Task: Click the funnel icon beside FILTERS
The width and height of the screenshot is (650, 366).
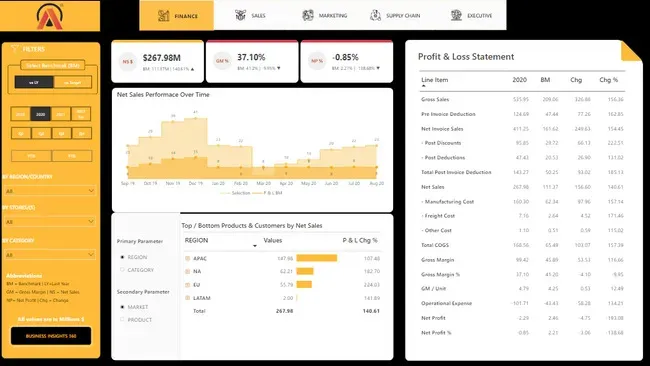Action: point(15,49)
